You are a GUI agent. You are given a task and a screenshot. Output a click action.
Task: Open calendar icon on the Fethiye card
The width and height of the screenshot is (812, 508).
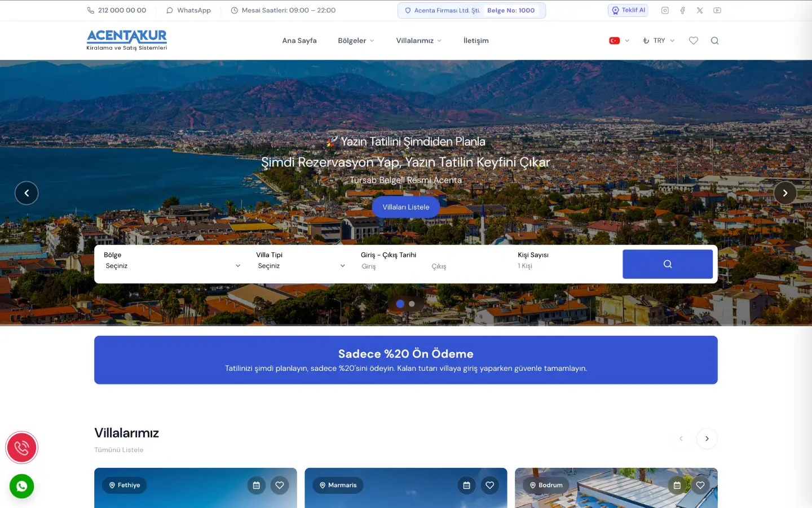256,485
